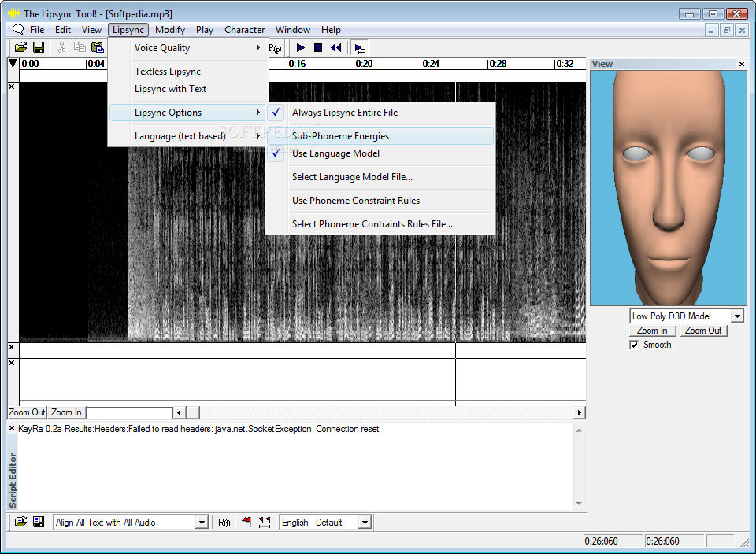Choose Lipsync with Text menu entry

187,89
